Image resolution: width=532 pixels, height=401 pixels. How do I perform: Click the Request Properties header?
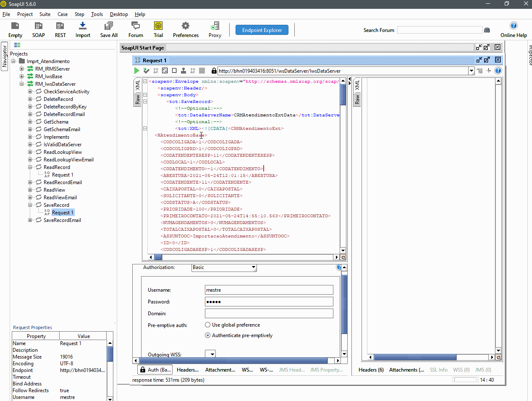pos(33,327)
